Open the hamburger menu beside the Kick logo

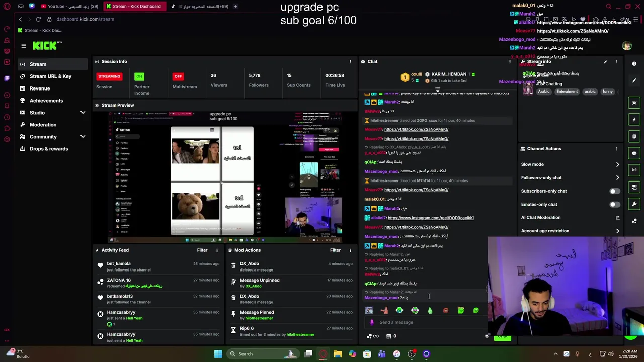tap(24, 46)
